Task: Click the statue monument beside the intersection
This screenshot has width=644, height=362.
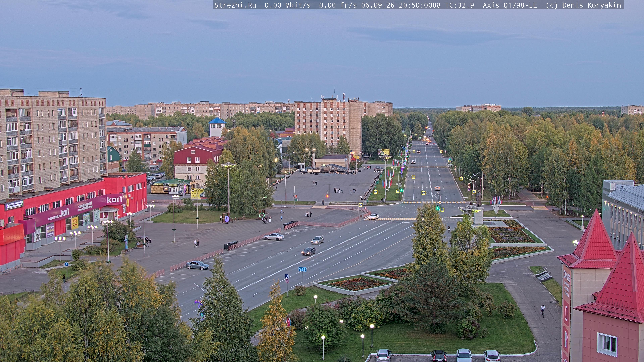Action: pos(478,199)
